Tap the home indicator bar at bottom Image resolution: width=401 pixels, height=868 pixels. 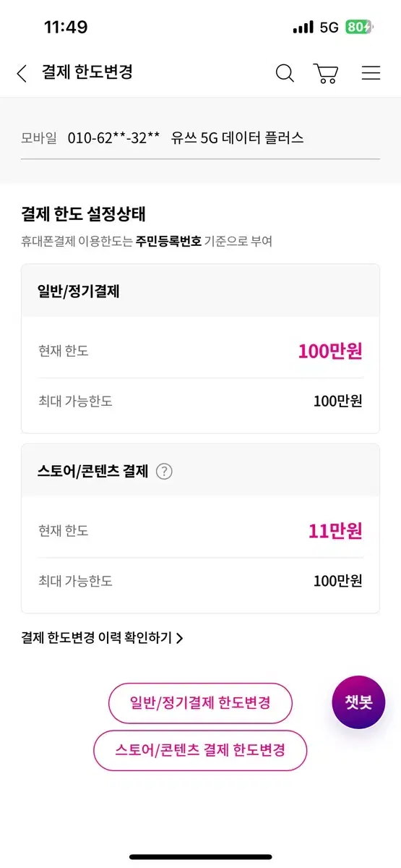(x=200, y=857)
